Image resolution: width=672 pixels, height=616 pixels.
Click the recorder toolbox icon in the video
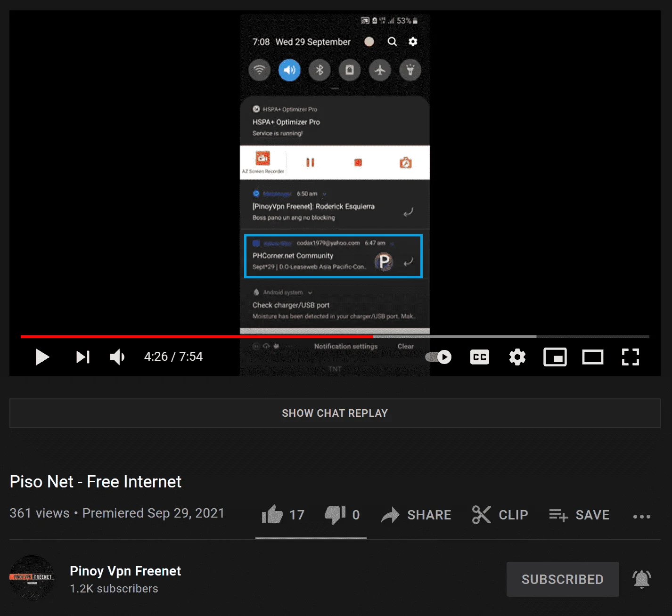[x=406, y=162]
